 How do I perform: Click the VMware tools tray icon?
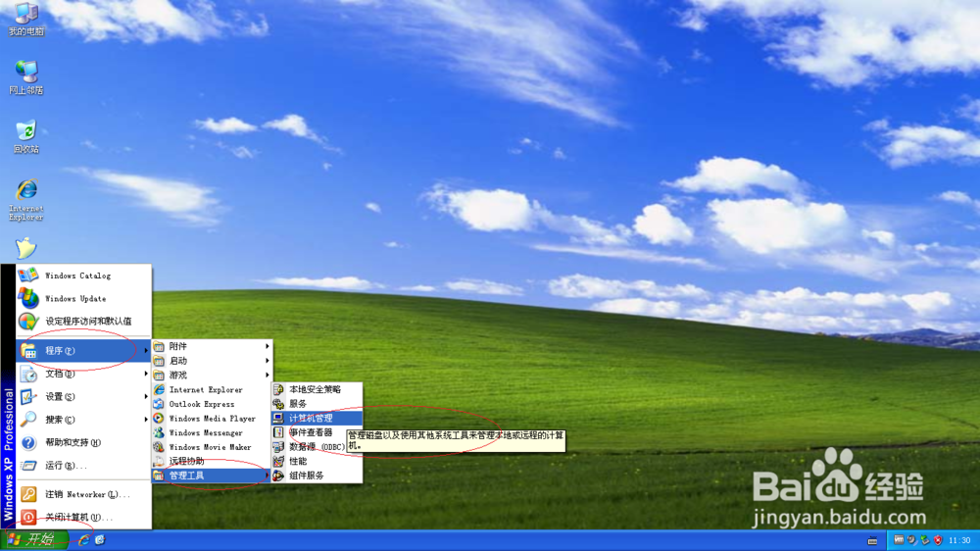tap(899, 540)
